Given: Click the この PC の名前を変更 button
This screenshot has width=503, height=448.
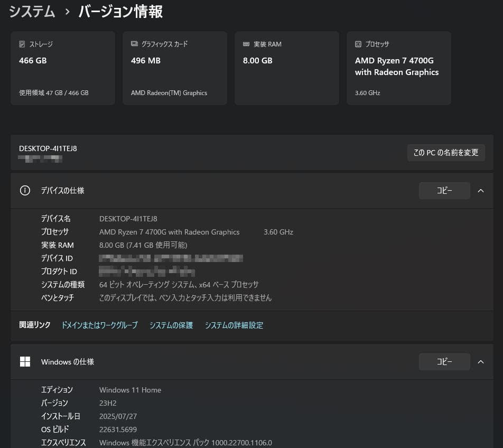Looking at the screenshot, I should coord(446,153).
